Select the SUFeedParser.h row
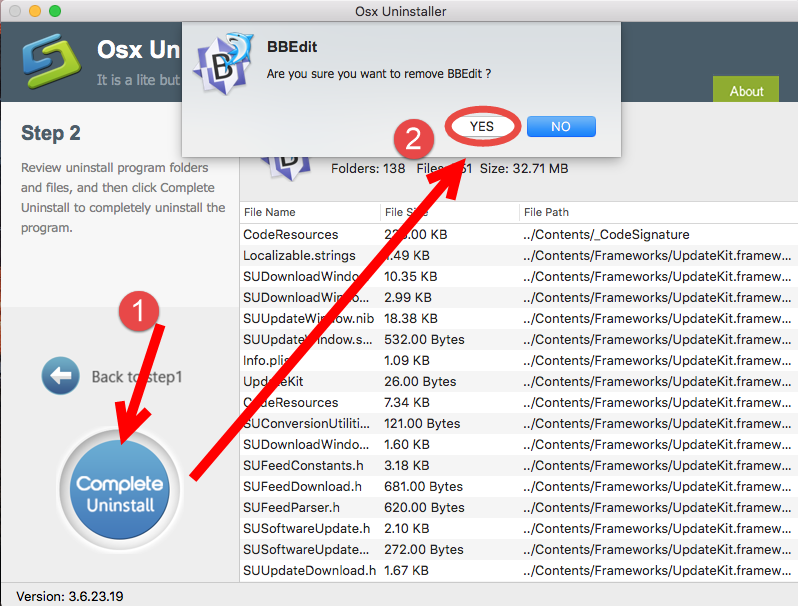 pos(519,507)
